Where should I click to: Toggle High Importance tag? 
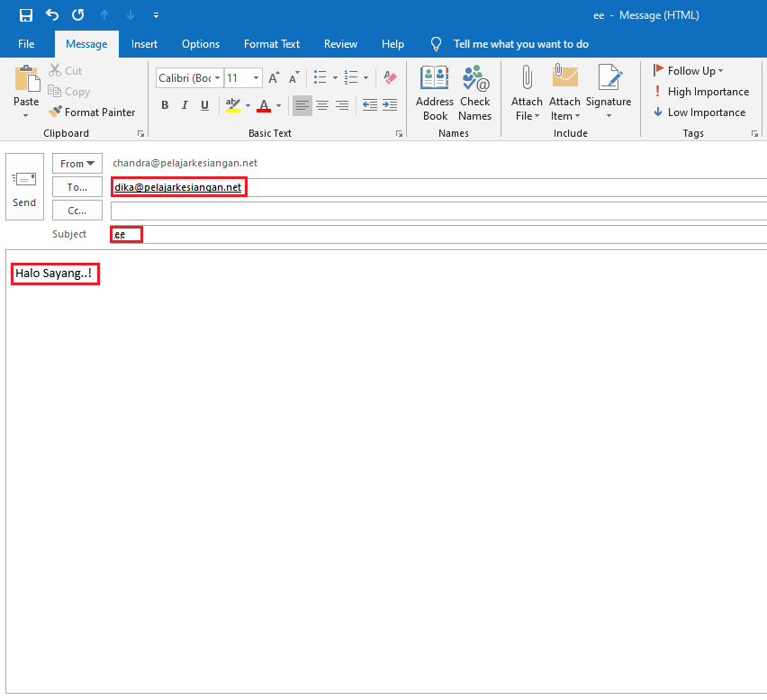tap(701, 92)
